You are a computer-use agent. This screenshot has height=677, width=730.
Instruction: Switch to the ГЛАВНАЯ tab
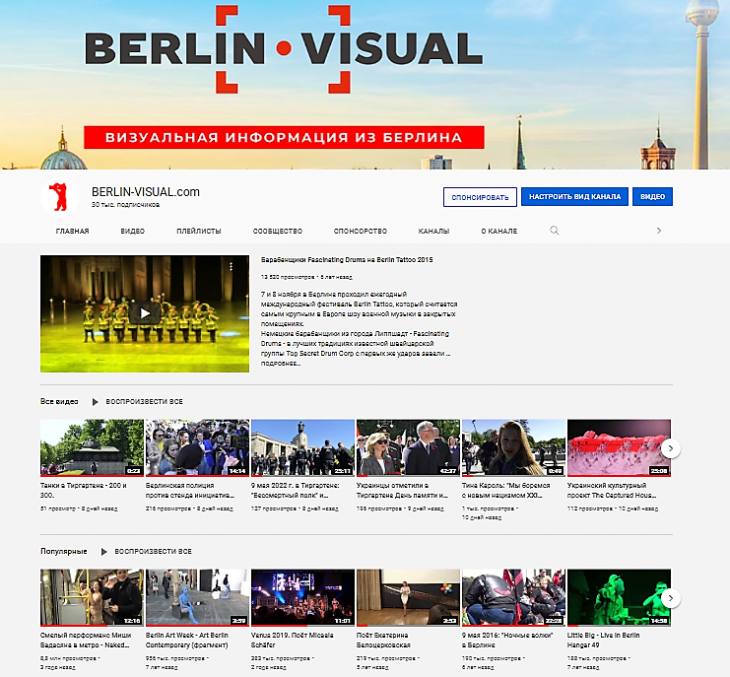(x=72, y=231)
